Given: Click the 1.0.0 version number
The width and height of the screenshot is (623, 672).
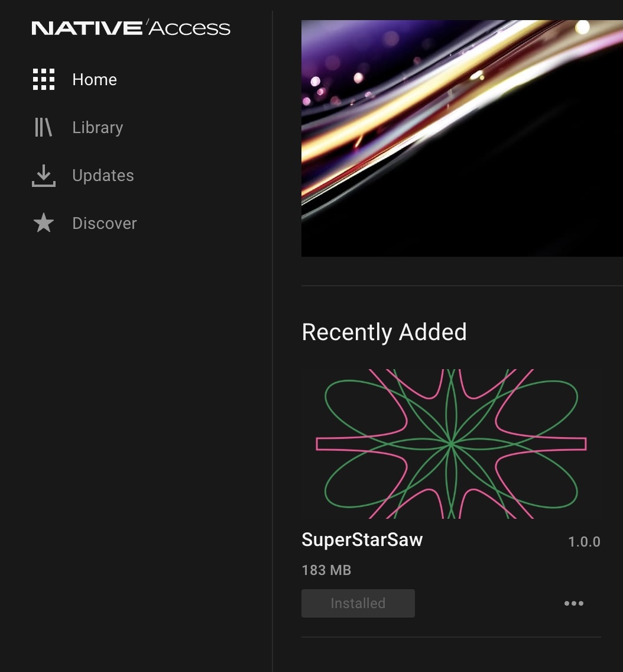Looking at the screenshot, I should pos(584,542).
